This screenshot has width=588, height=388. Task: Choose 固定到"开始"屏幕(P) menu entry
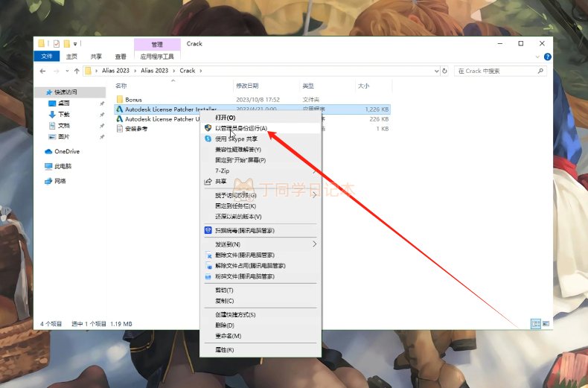pyautogui.click(x=261, y=160)
